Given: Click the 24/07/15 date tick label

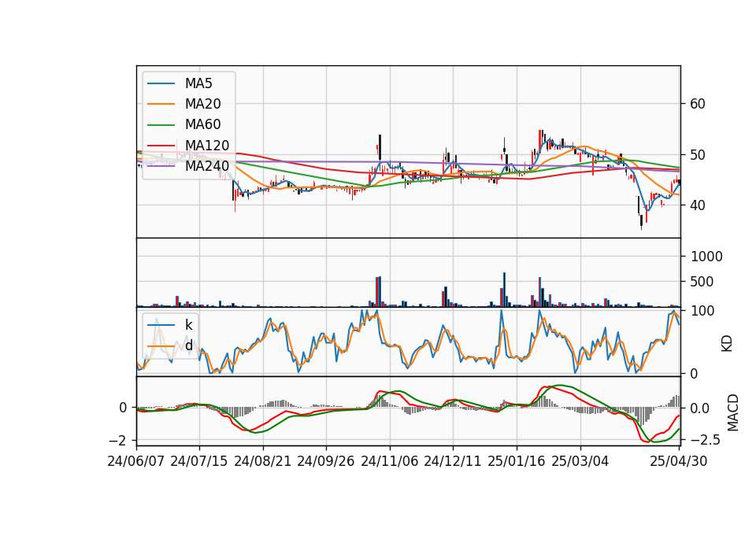Looking at the screenshot, I should [199, 461].
